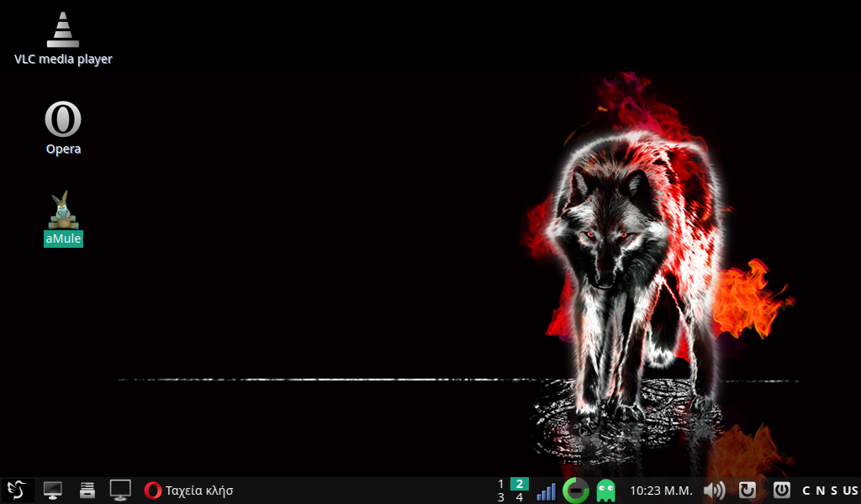This screenshot has height=504, width=861.
Task: Switch to workspace 1 in the pager
Action: point(501,484)
